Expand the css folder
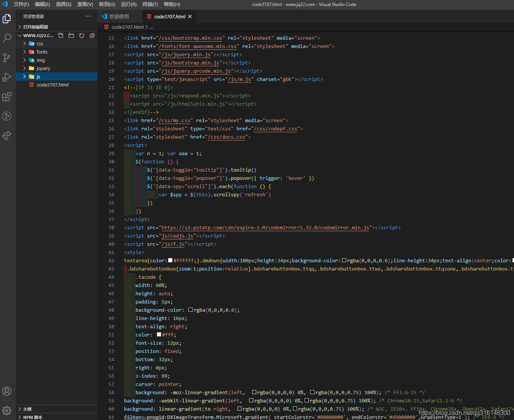514x420 pixels. tap(40, 44)
